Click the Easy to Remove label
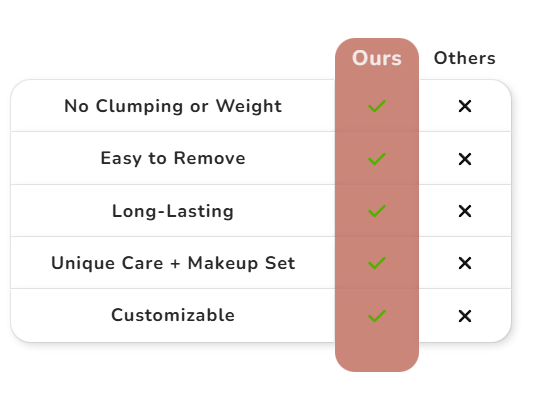541x411 pixels. tap(173, 158)
